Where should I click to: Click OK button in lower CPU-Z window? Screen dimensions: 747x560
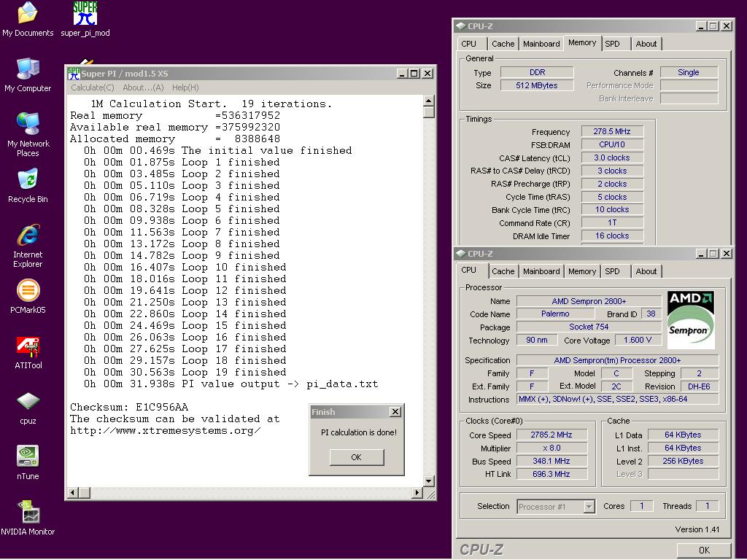[704, 550]
